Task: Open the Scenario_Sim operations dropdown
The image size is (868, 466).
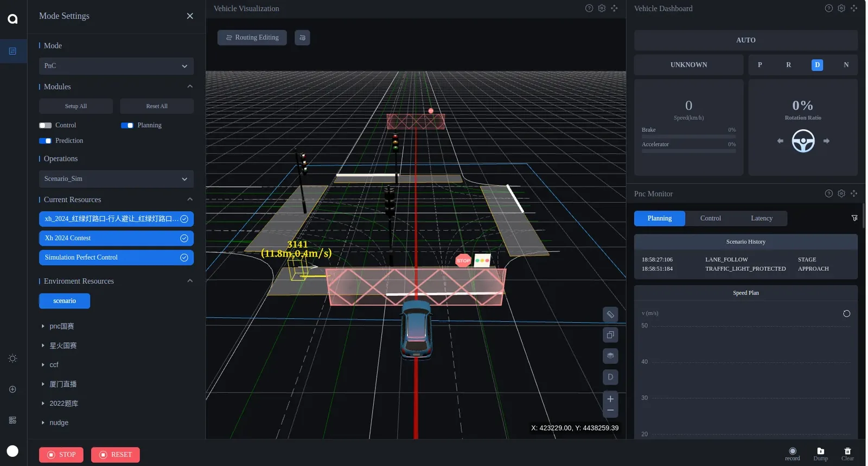Action: [x=116, y=179]
